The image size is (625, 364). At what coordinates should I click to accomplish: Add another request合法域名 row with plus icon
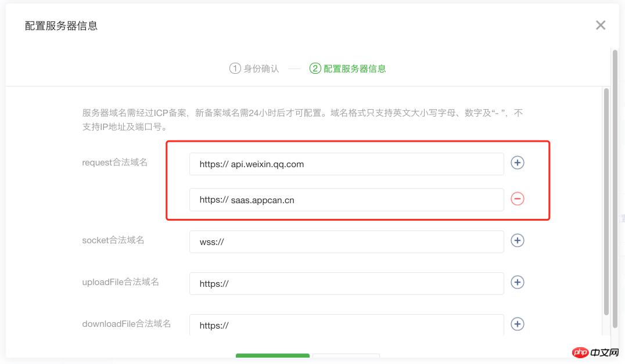518,163
